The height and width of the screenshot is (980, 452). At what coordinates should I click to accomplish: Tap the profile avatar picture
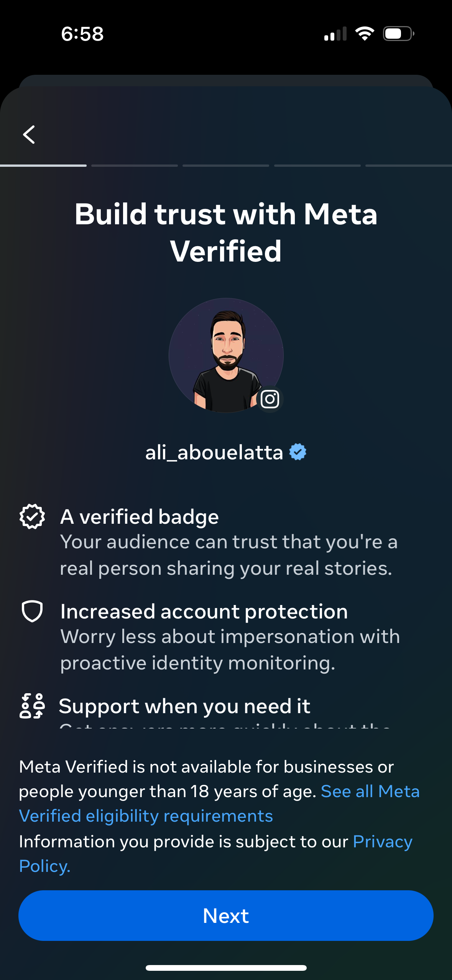point(226,355)
